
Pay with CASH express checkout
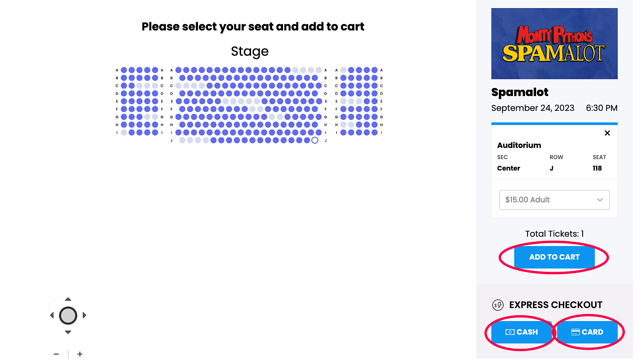click(521, 332)
